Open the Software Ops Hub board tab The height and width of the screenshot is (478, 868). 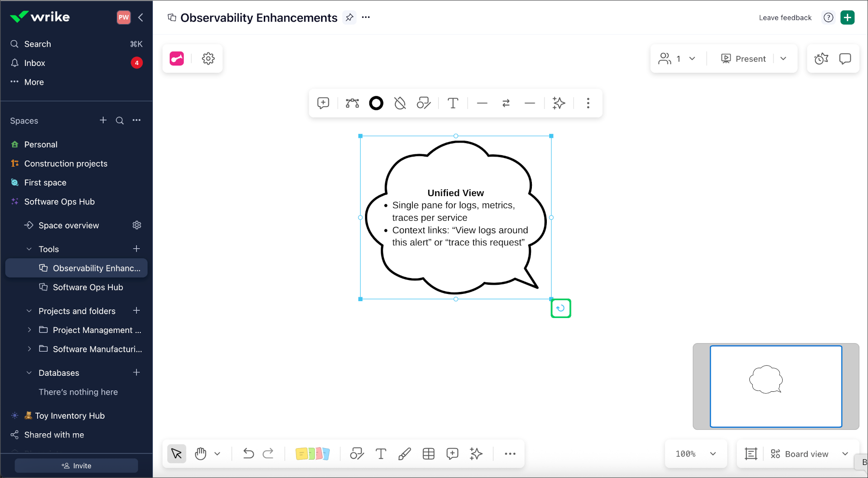(88, 287)
